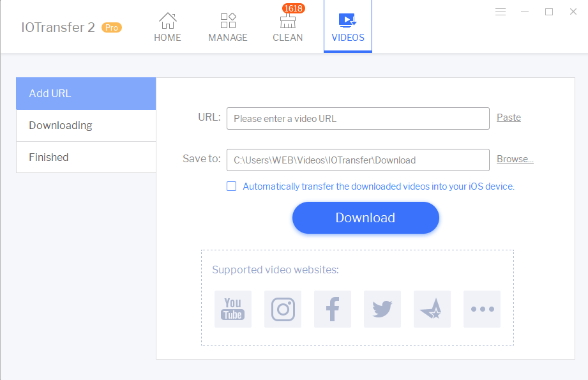Click the Instagram supported site icon
Screen dimensions: 588x380
coord(283,309)
